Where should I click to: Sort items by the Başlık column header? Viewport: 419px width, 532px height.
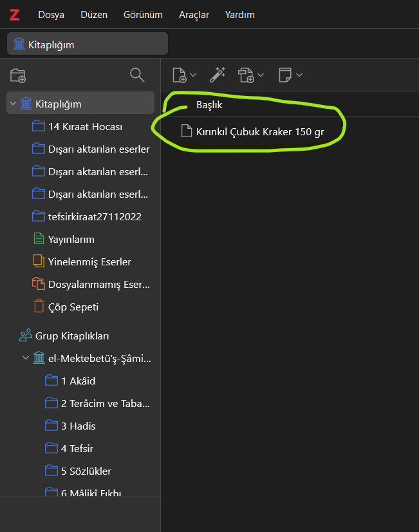tap(209, 105)
